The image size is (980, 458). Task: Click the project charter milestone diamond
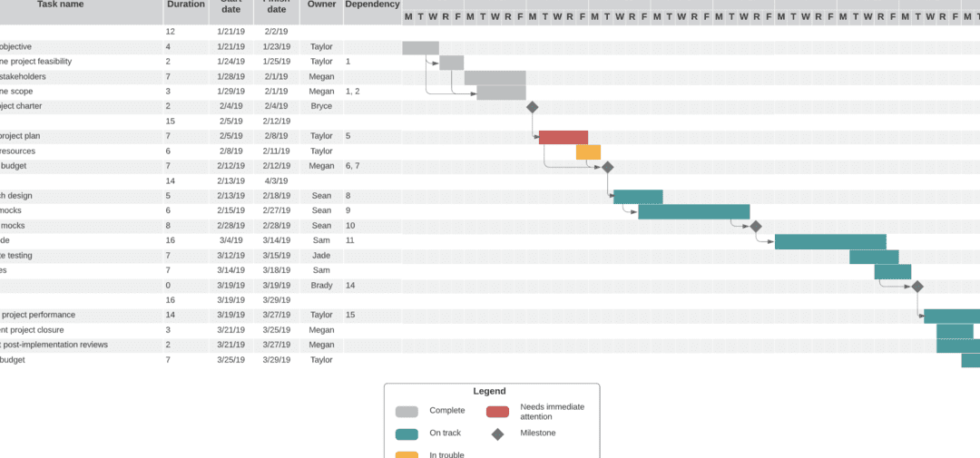(532, 107)
